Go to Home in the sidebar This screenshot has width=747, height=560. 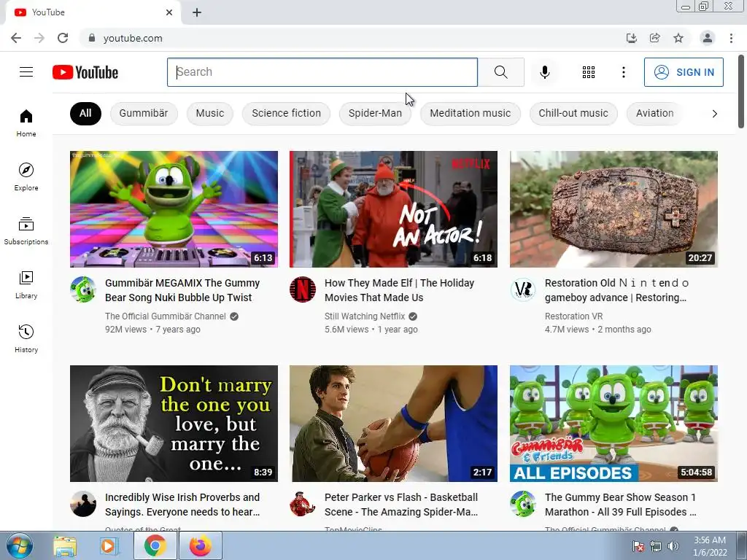tap(26, 123)
